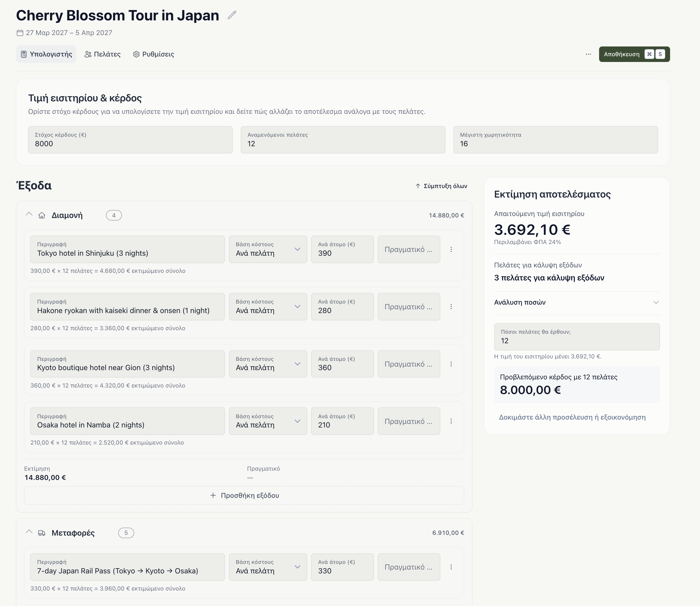Viewport: 700px width, 606px height.
Task: Click the Αποθήκευση save button
Action: pos(634,54)
